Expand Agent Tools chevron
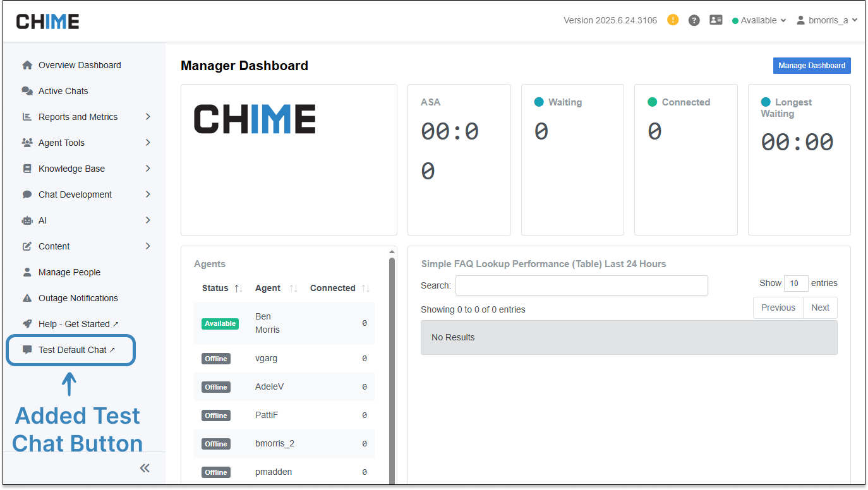 (148, 143)
